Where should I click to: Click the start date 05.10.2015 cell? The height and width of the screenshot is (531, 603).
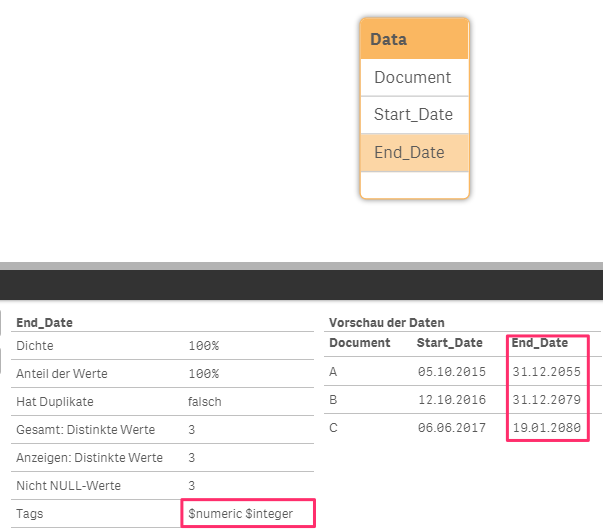pyautogui.click(x=452, y=373)
